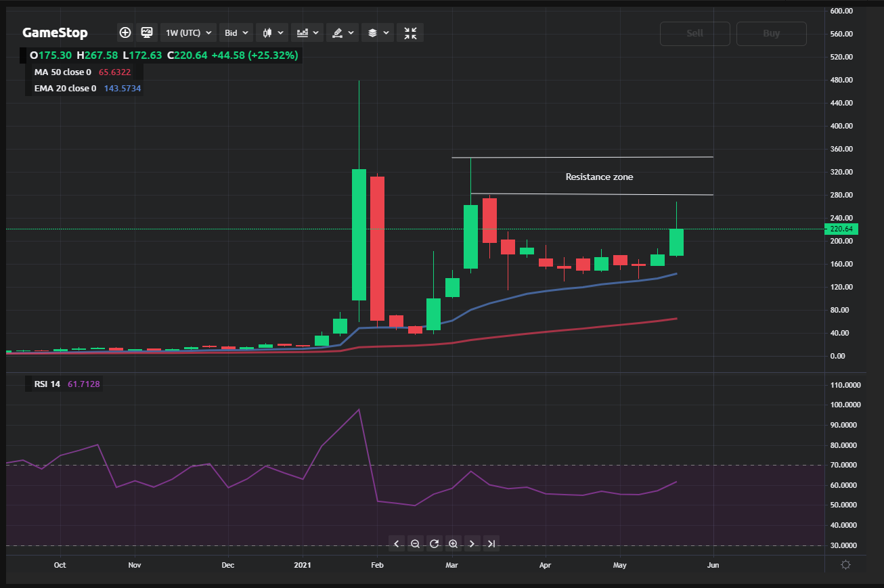Select the RSI 14 indicator label

[x=47, y=384]
